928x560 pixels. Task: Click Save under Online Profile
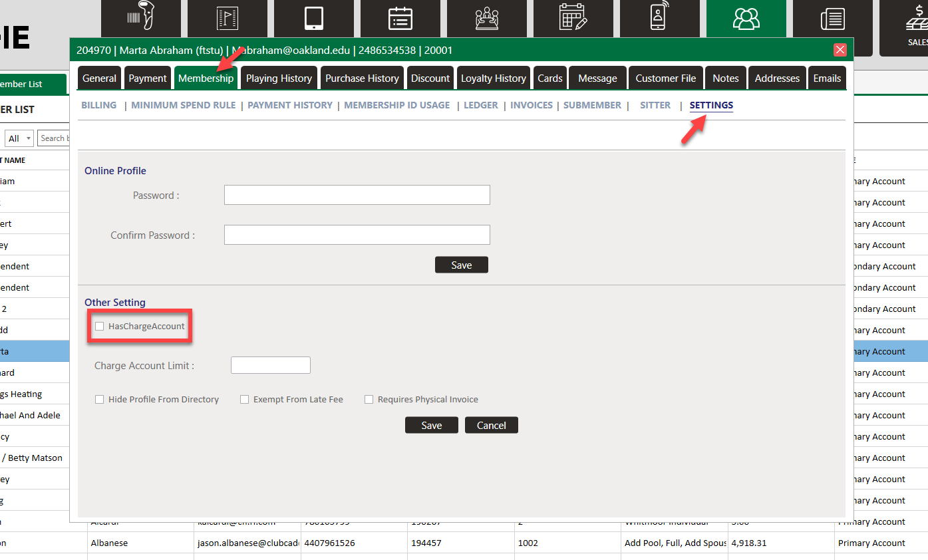coord(461,265)
